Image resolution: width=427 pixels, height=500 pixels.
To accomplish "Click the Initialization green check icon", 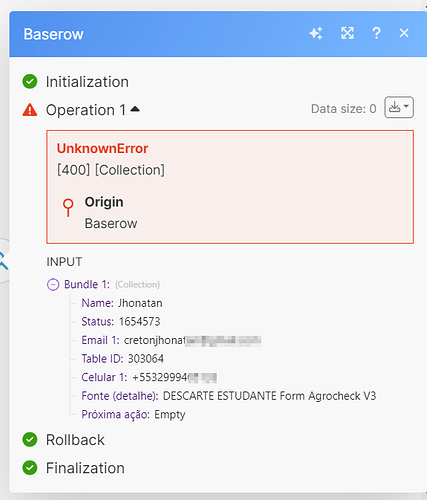I will click(30, 82).
